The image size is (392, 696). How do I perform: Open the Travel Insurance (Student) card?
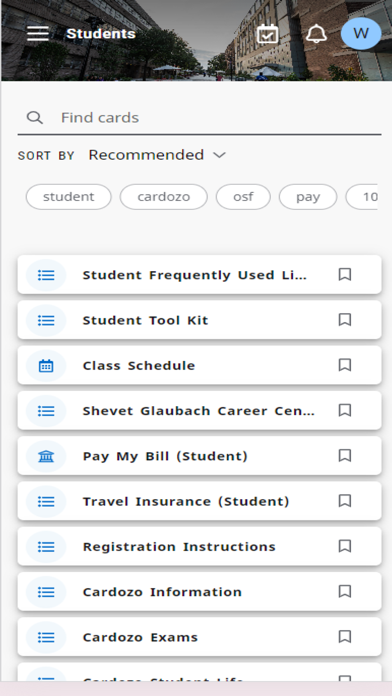tap(199, 502)
